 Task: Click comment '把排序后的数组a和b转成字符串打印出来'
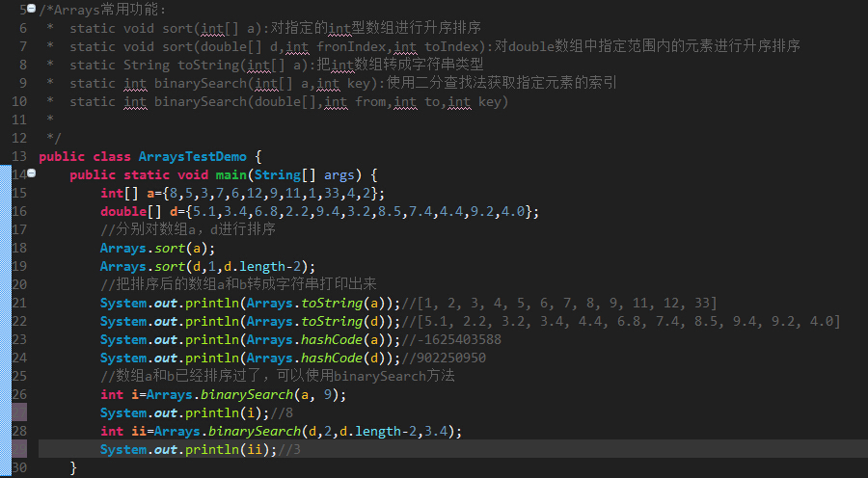pos(238,284)
